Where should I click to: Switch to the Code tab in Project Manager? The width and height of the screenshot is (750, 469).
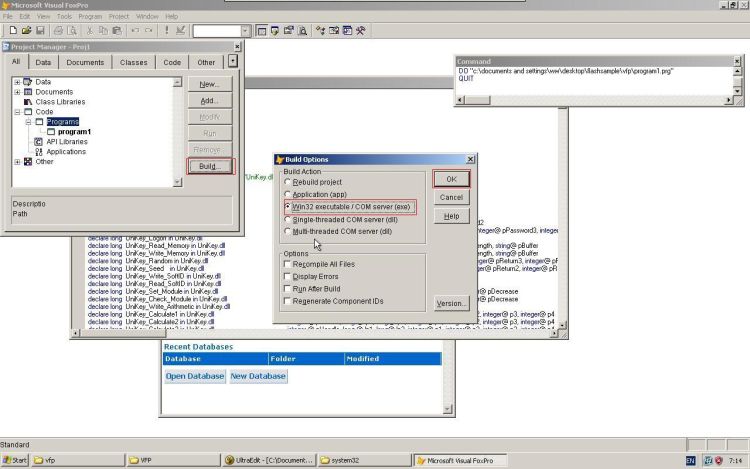pyautogui.click(x=172, y=62)
